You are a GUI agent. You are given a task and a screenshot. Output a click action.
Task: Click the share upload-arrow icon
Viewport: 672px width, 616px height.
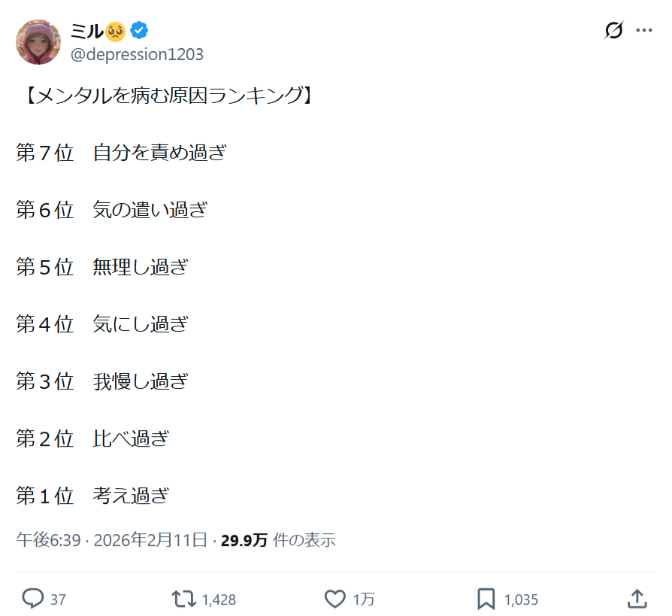point(637,599)
